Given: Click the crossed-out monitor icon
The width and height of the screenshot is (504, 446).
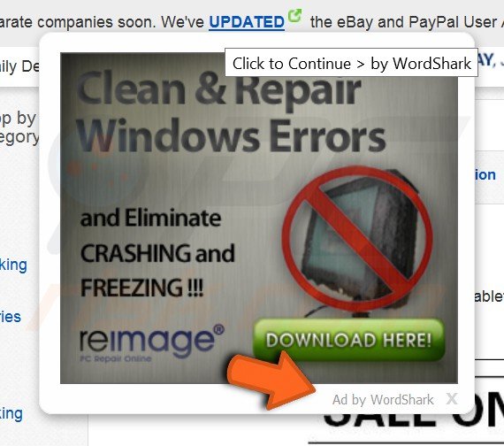Looking at the screenshot, I should [357, 240].
